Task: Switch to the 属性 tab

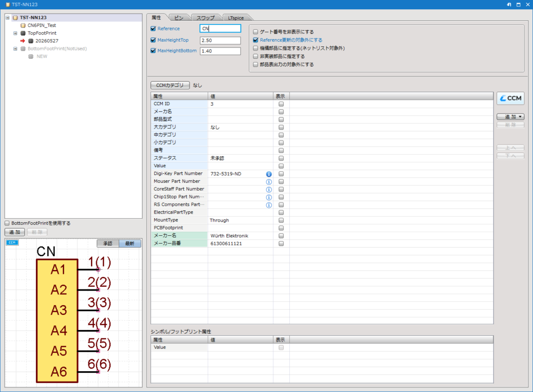Action: (x=156, y=18)
